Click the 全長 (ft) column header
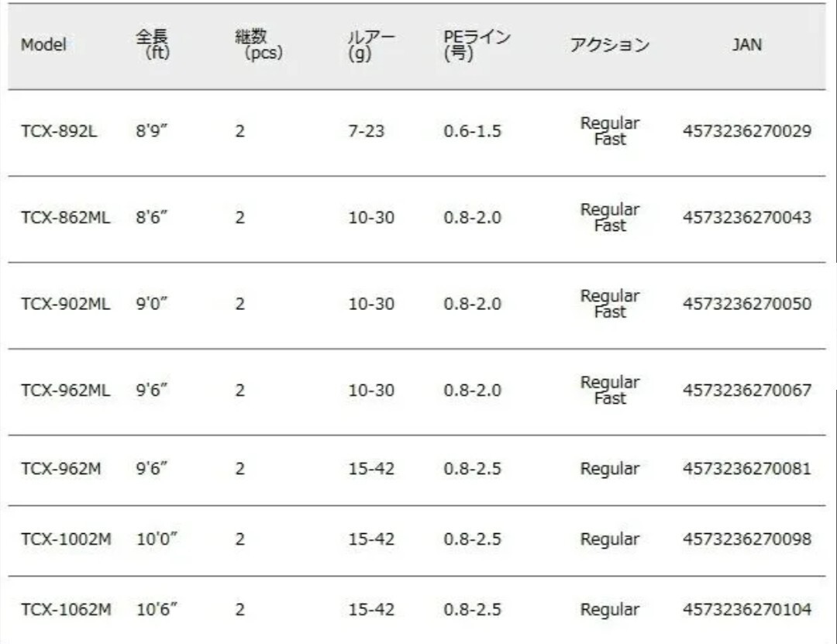 152,46
